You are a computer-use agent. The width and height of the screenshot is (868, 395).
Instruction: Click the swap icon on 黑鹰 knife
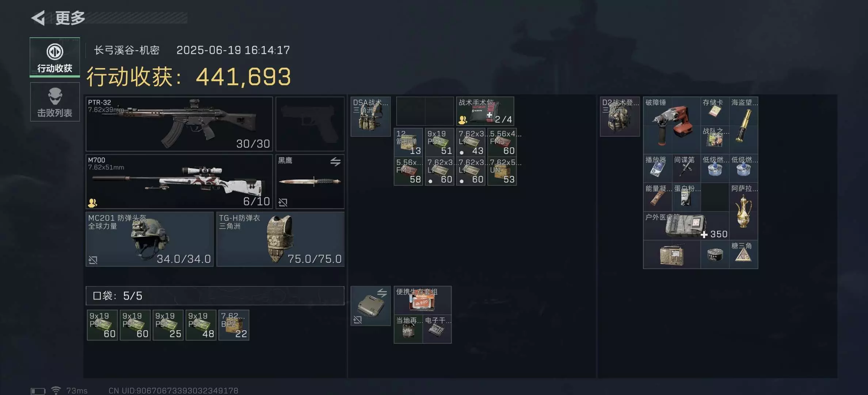pyautogui.click(x=335, y=162)
